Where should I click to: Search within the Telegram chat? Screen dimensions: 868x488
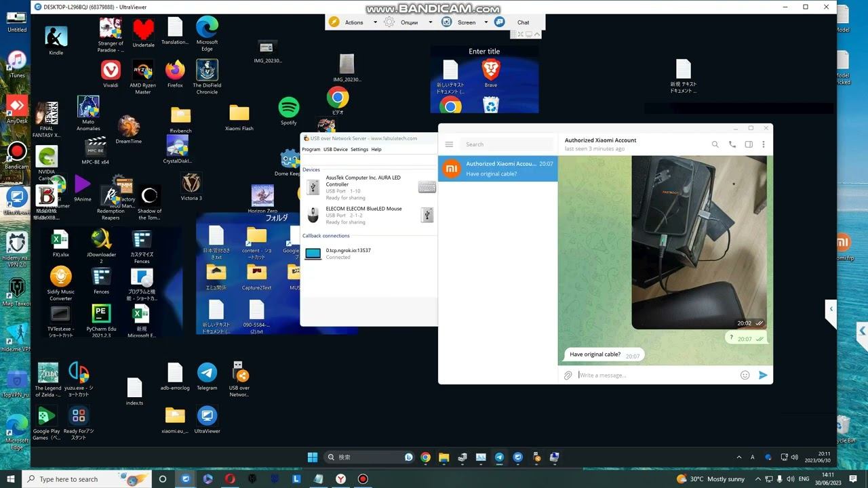coord(715,144)
